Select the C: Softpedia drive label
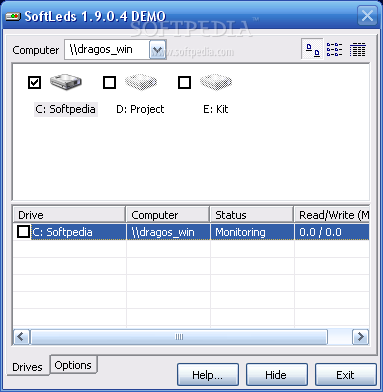Image resolution: width=383 pixels, height=392 pixels. (66, 109)
